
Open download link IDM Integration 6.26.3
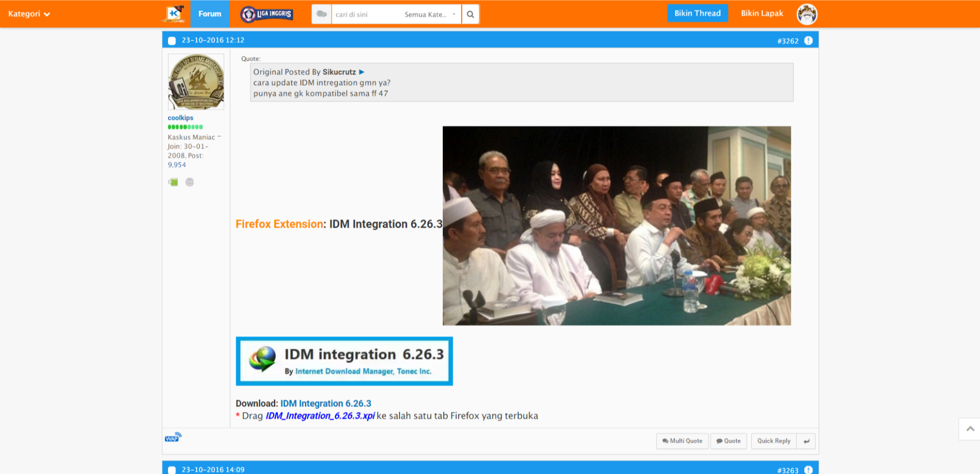tap(325, 403)
